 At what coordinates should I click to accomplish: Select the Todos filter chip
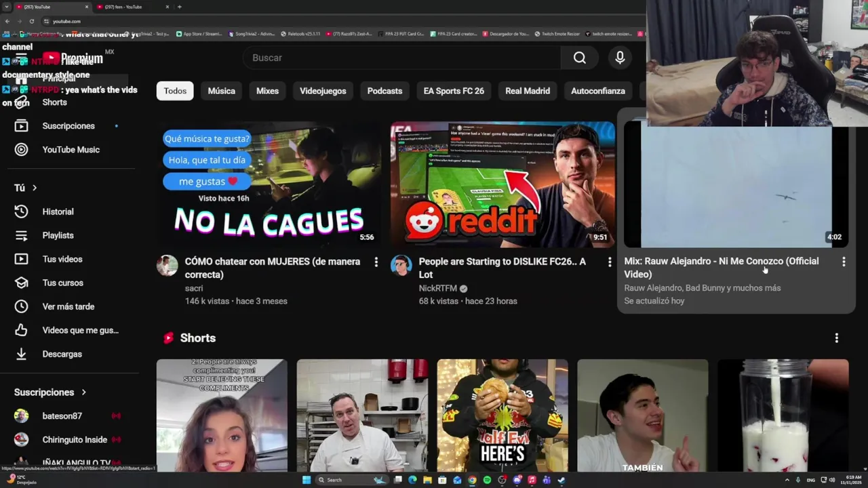(x=175, y=91)
